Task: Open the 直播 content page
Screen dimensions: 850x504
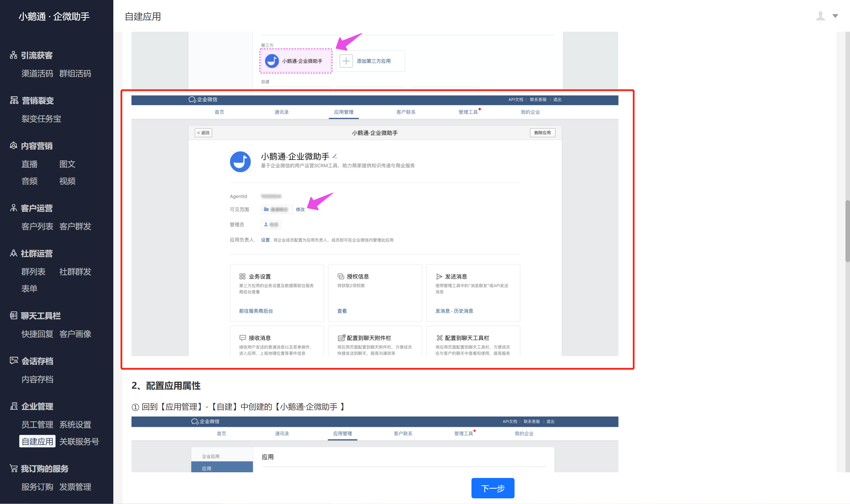Action: [x=29, y=164]
